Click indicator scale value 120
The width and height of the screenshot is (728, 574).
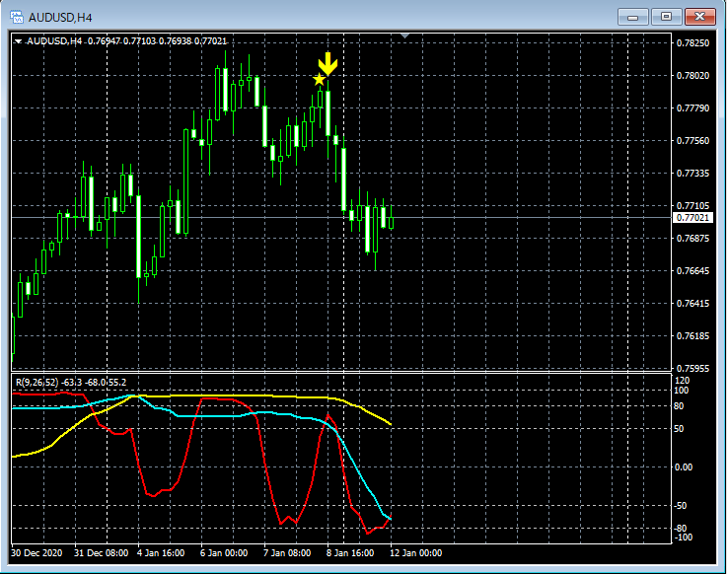(x=681, y=380)
